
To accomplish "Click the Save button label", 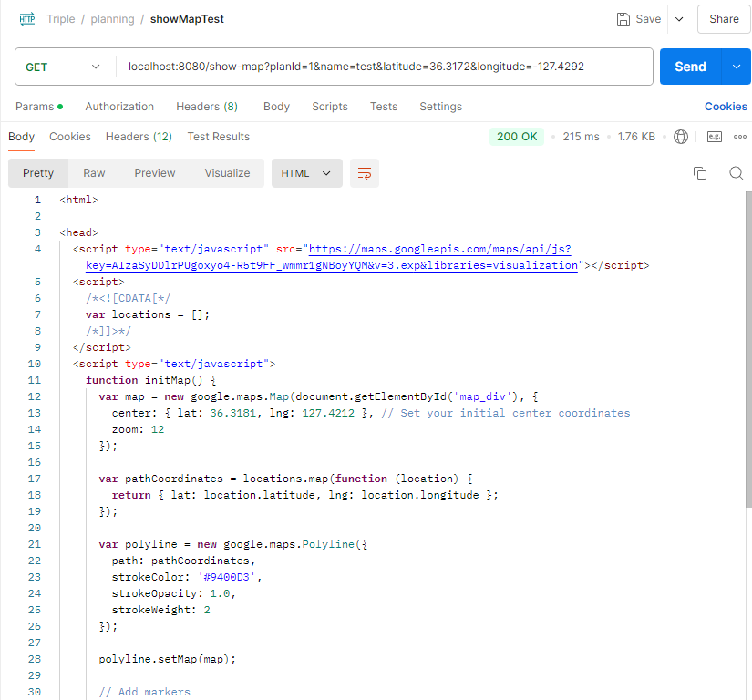I will 648,19.
